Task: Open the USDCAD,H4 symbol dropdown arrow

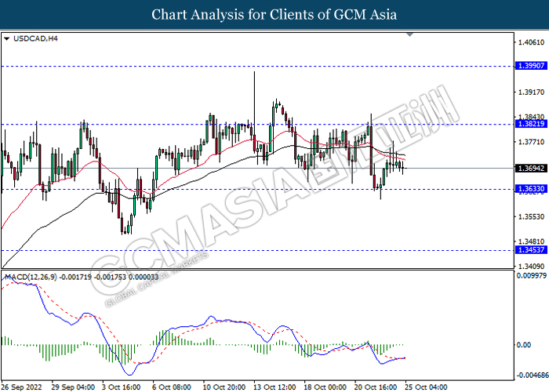Action: tap(6, 39)
